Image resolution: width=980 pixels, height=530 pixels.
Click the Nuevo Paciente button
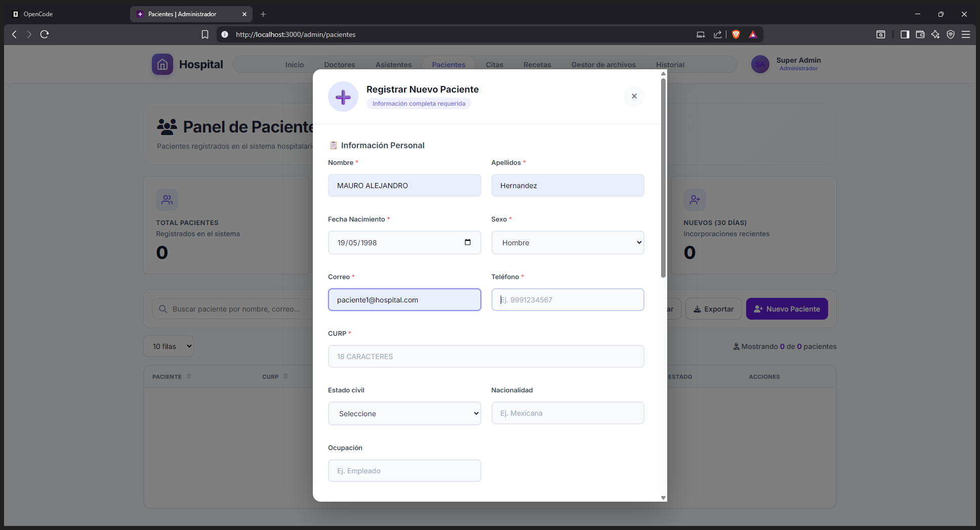pos(787,309)
